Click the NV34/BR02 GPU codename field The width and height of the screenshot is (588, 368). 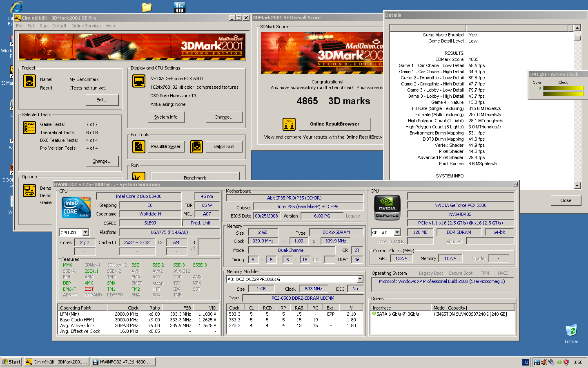point(460,214)
